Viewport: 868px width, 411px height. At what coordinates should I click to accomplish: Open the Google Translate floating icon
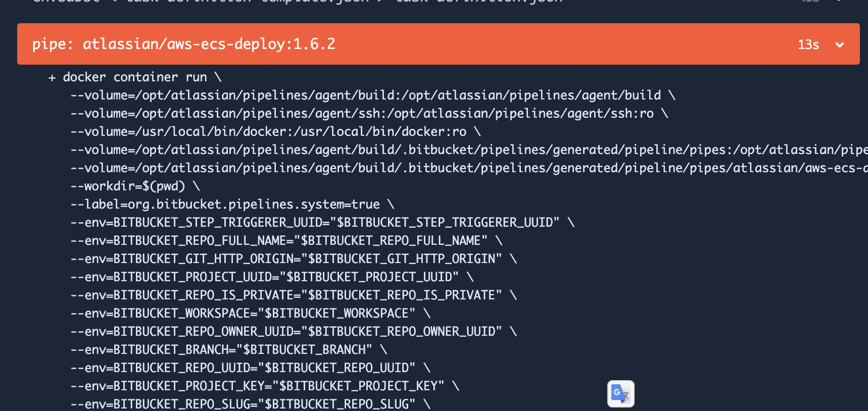[620, 393]
